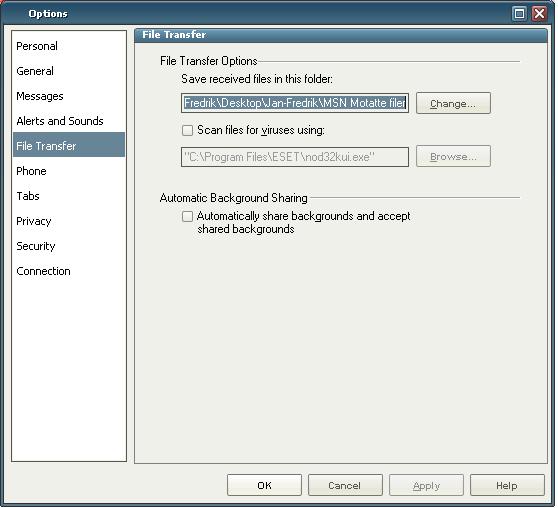Confirm with the OK button
Viewport: 558px width, 508px height.
coord(264,485)
